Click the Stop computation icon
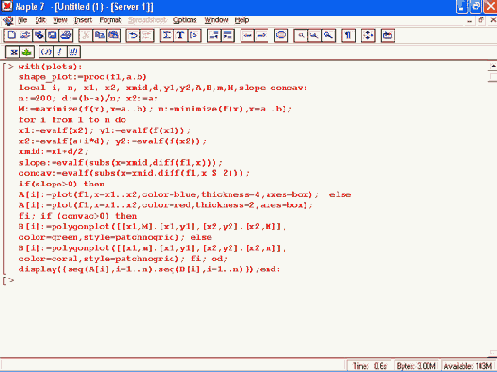The width and height of the screenshot is (497, 372). click(x=281, y=35)
